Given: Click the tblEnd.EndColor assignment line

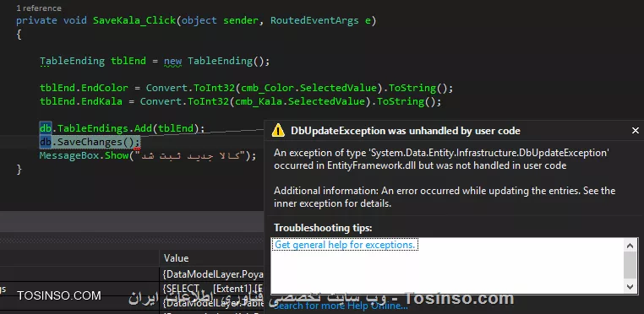Looking at the screenshot, I should (x=246, y=88).
